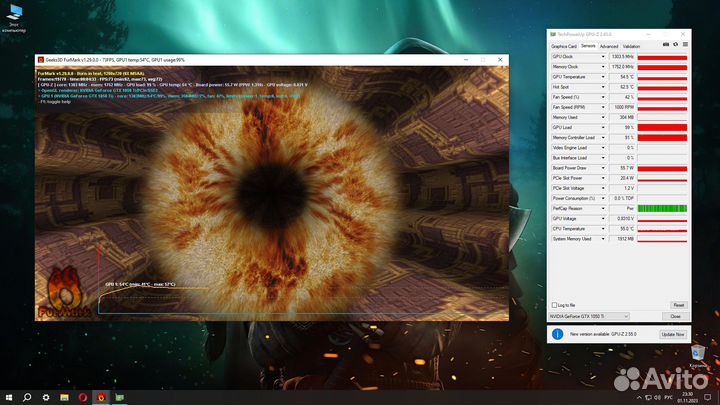
Task: Click language indicator in tray
Action: [668, 397]
